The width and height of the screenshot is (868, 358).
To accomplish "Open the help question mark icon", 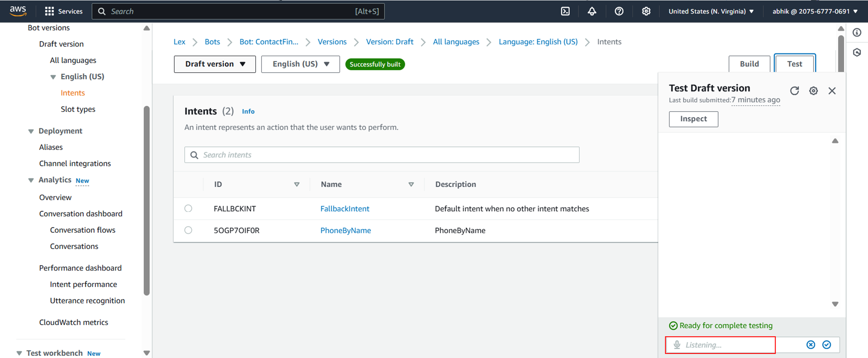I will click(619, 11).
